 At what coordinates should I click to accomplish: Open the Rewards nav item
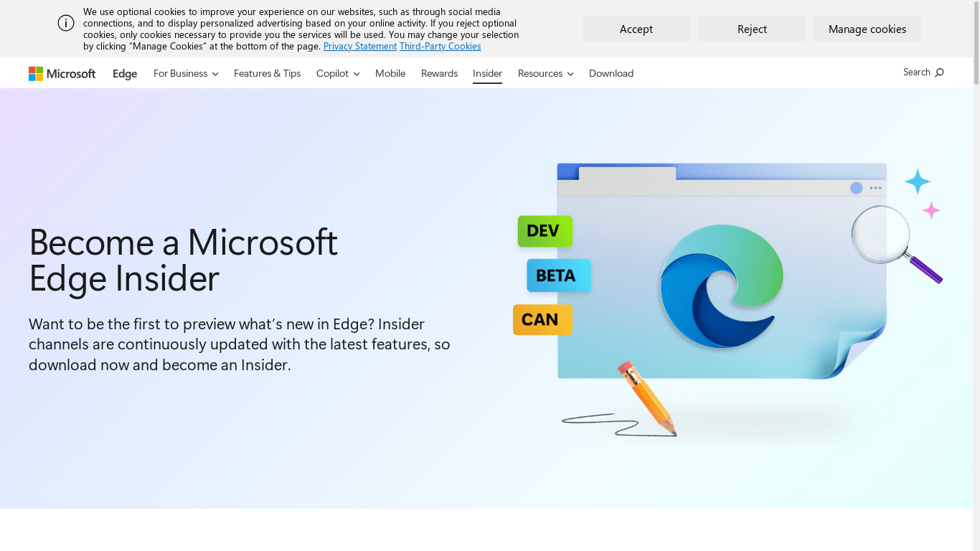click(439, 73)
